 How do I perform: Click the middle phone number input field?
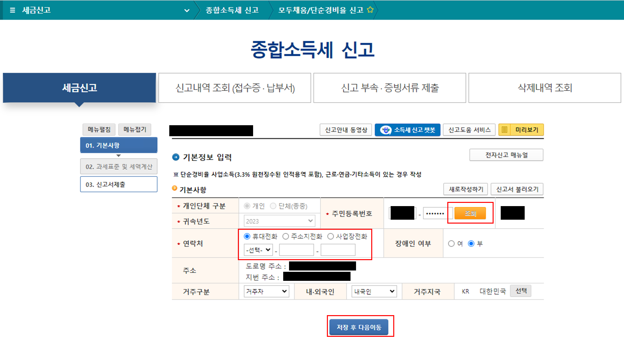pos(296,250)
